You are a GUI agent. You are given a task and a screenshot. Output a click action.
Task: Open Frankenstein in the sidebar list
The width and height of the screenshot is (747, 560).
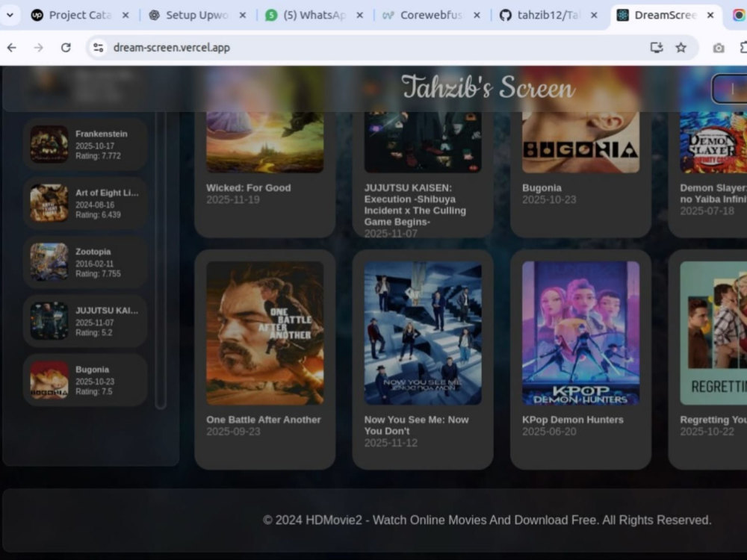click(85, 144)
